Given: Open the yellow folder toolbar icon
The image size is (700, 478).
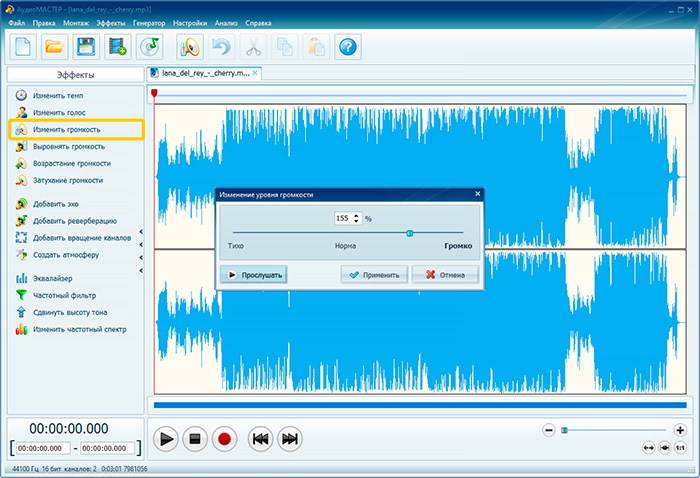Looking at the screenshot, I should [54, 47].
